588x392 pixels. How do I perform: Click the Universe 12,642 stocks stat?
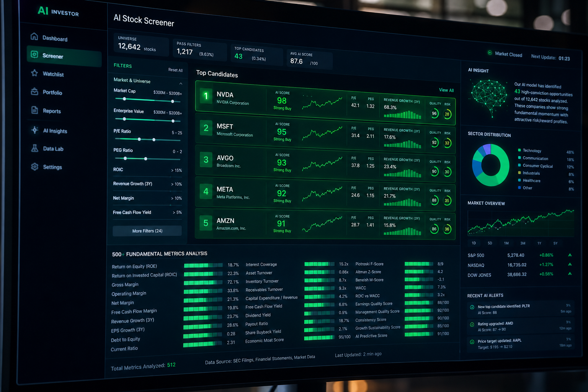[x=141, y=44]
